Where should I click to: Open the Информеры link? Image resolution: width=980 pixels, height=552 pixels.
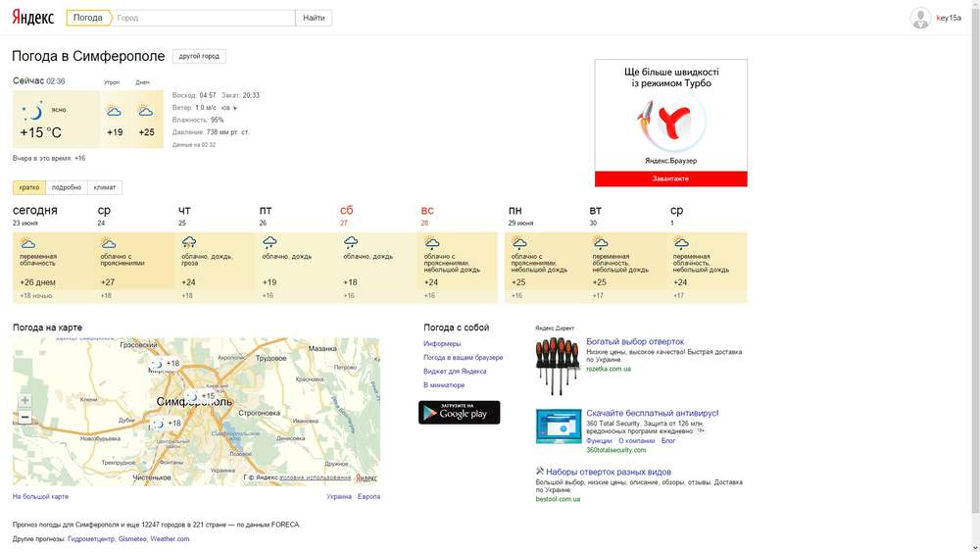click(x=442, y=343)
